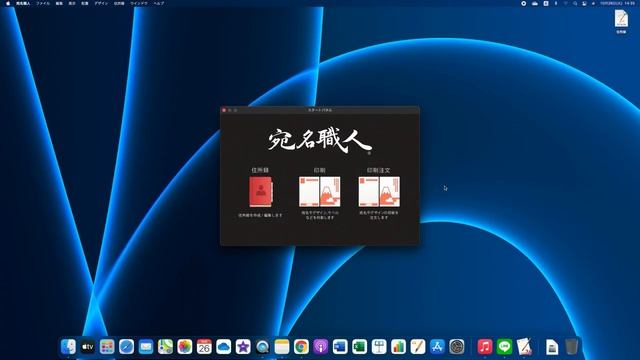Open the 宛名職人 application menu
The image size is (640, 360).
pyautogui.click(x=23, y=3)
